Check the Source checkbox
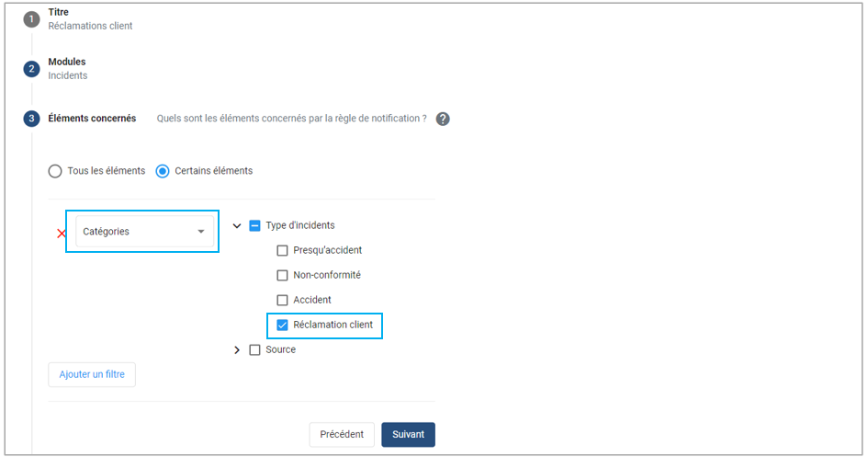 coord(255,349)
